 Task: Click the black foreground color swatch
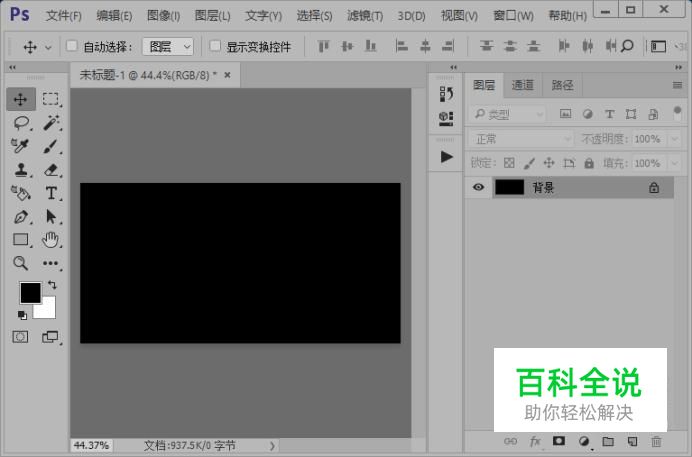(x=30, y=292)
